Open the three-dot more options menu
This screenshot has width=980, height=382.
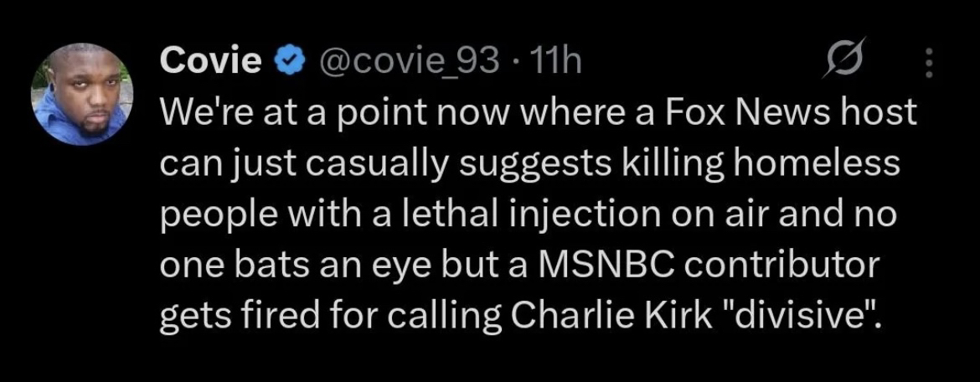tap(926, 63)
